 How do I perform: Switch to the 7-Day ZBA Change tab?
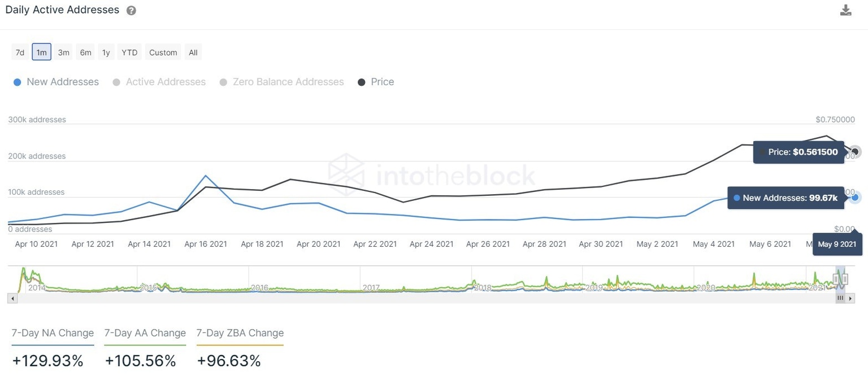click(x=240, y=333)
